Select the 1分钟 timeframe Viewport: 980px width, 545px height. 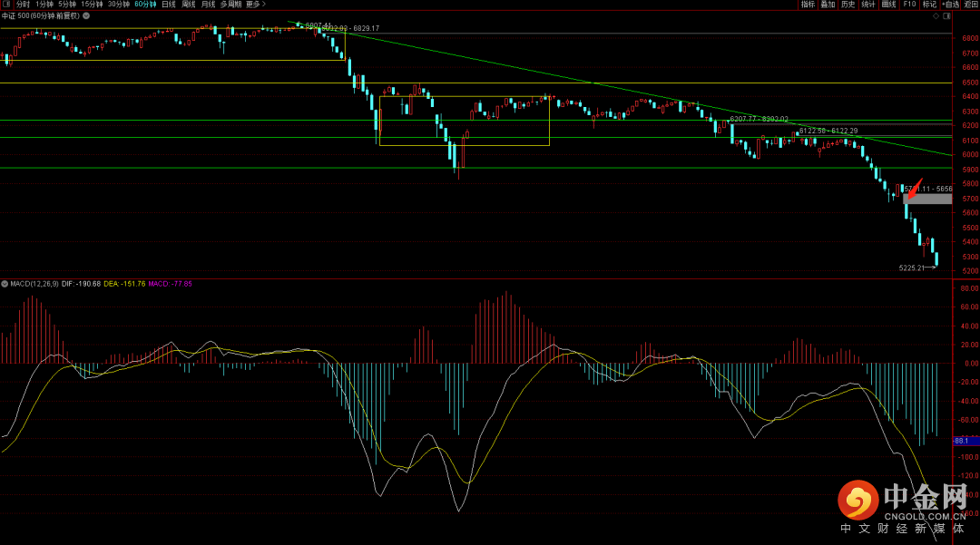44,5
